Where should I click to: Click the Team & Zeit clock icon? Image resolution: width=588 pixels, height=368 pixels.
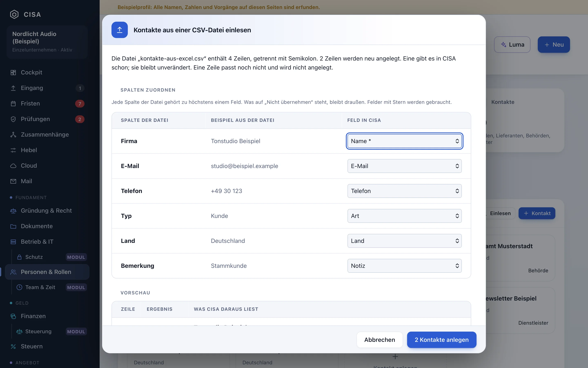[19, 287]
